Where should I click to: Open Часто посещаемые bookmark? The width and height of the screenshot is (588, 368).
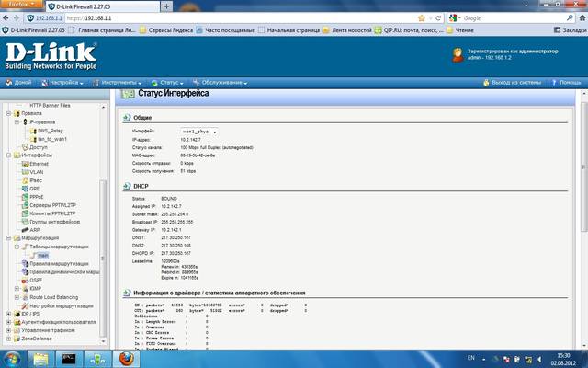[226, 30]
